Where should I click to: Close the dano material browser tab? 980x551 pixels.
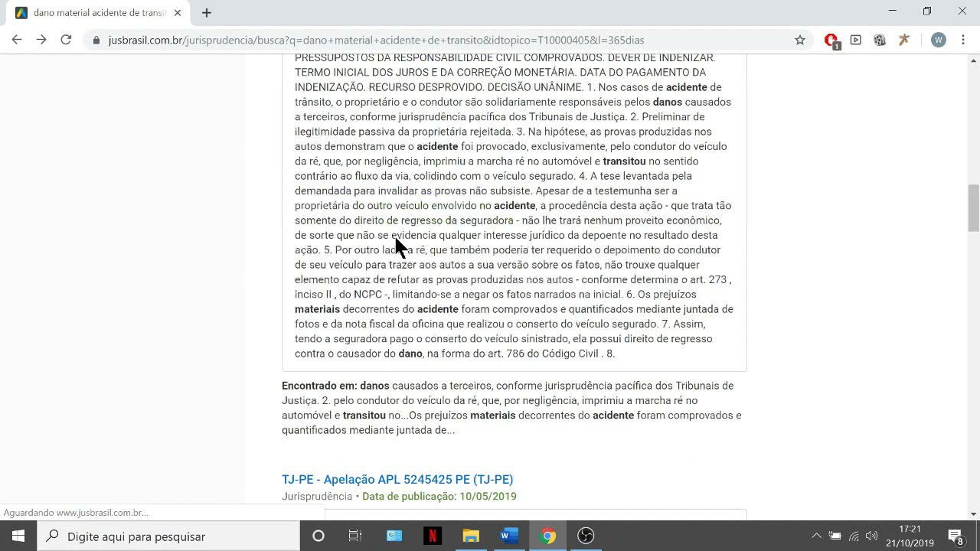178,13
